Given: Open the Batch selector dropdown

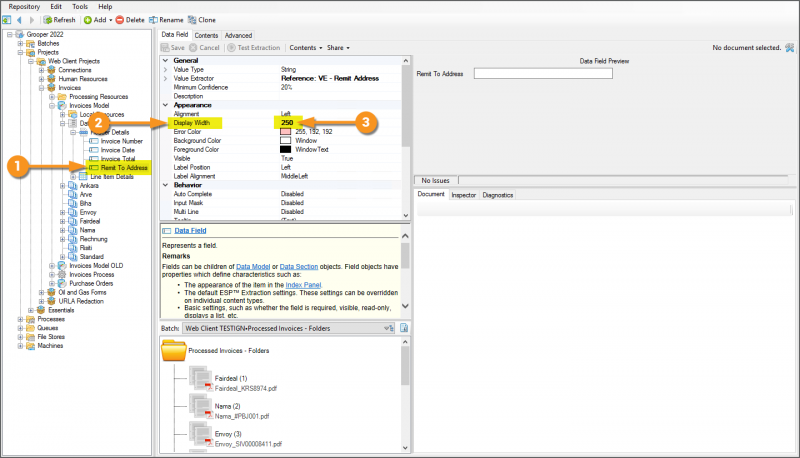Looking at the screenshot, I should (389, 327).
